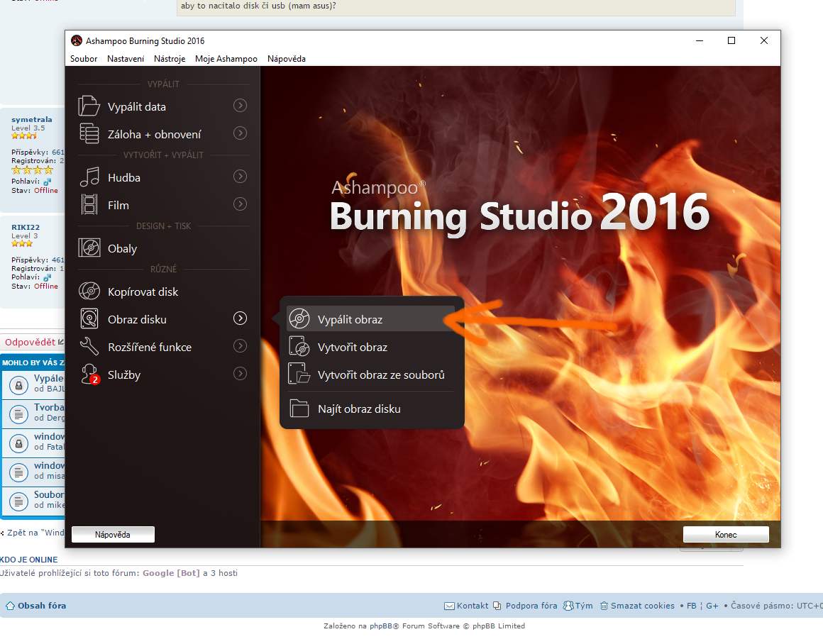Click the Nápověda button at bottom left

[x=113, y=534]
